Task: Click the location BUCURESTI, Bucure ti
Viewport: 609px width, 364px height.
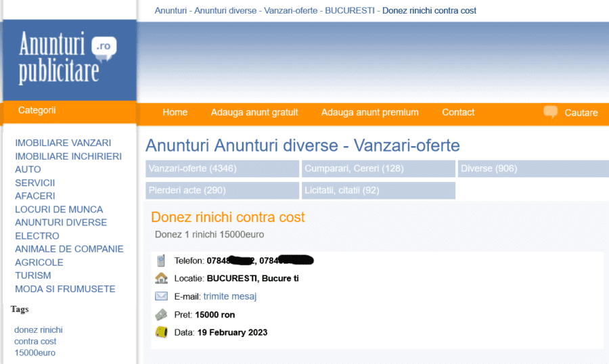Action: click(253, 279)
